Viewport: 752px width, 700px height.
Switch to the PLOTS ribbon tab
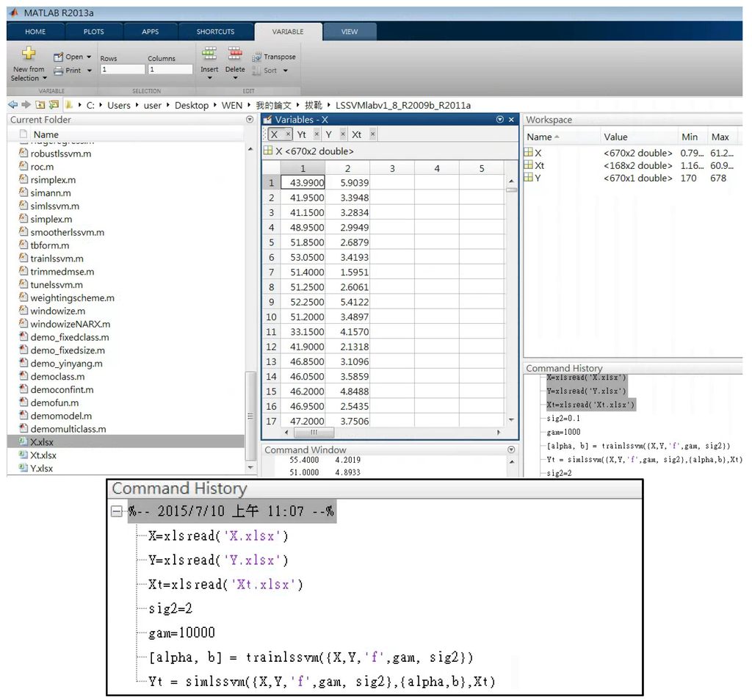tap(94, 32)
